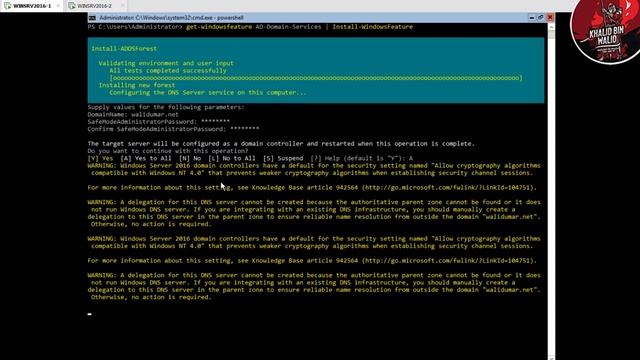Click the [N] No option text

click(x=190, y=158)
